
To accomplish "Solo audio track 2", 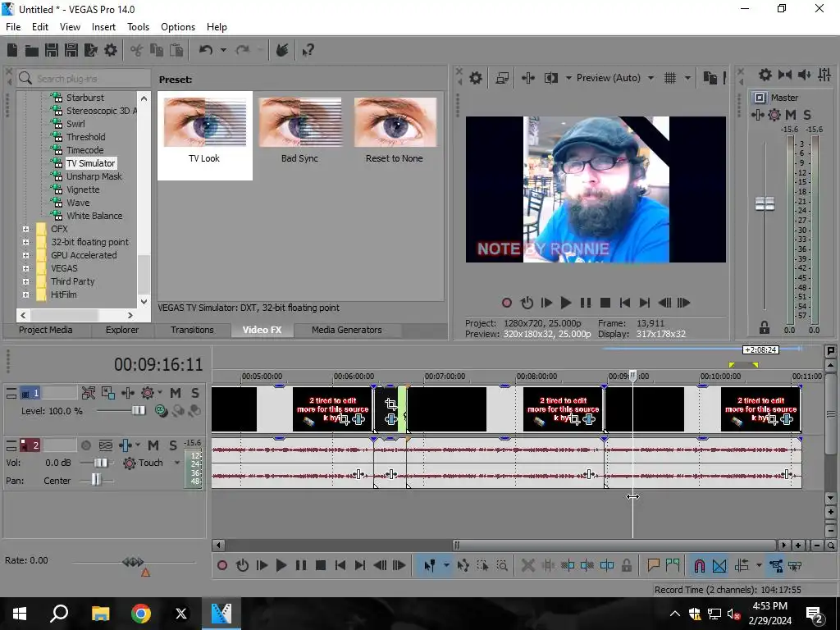I will click(x=173, y=445).
